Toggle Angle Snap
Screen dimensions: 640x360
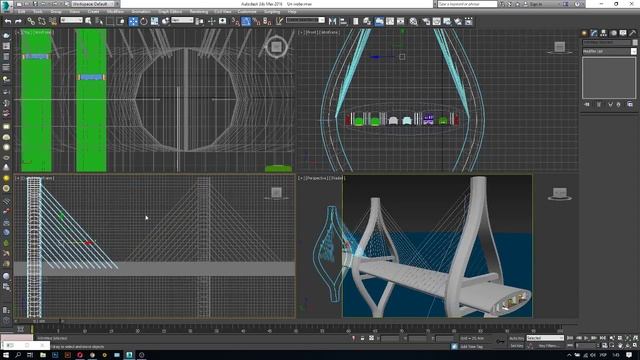pyautogui.click(x=246, y=21)
